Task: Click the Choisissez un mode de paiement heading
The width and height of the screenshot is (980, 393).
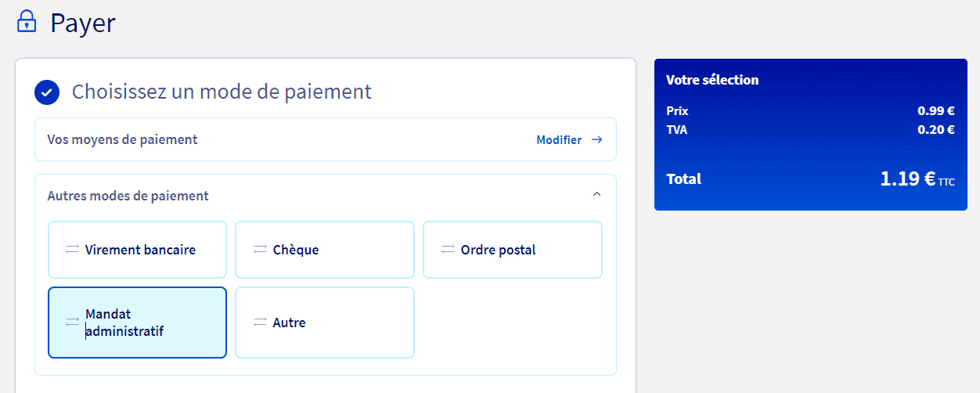Action: [222, 92]
